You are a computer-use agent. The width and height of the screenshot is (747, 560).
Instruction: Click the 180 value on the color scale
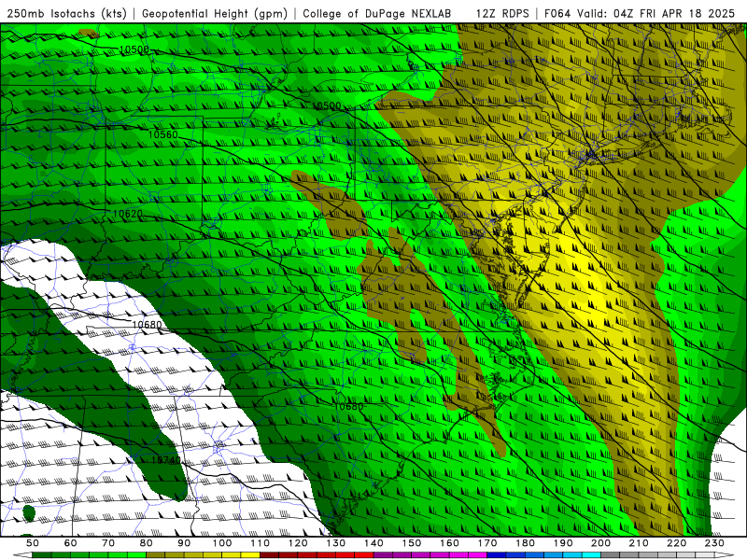click(x=525, y=543)
